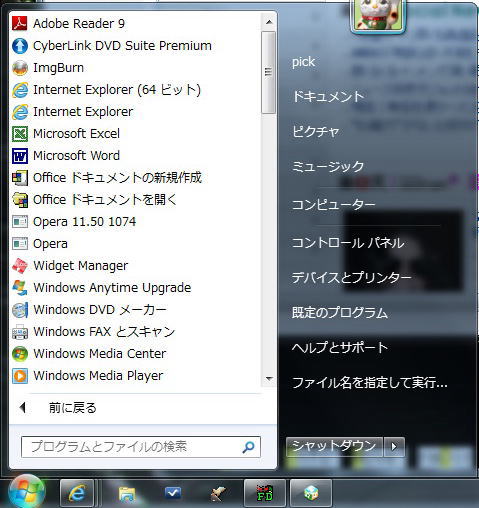Go back via 前に戻る
The image size is (479, 508).
tap(73, 408)
